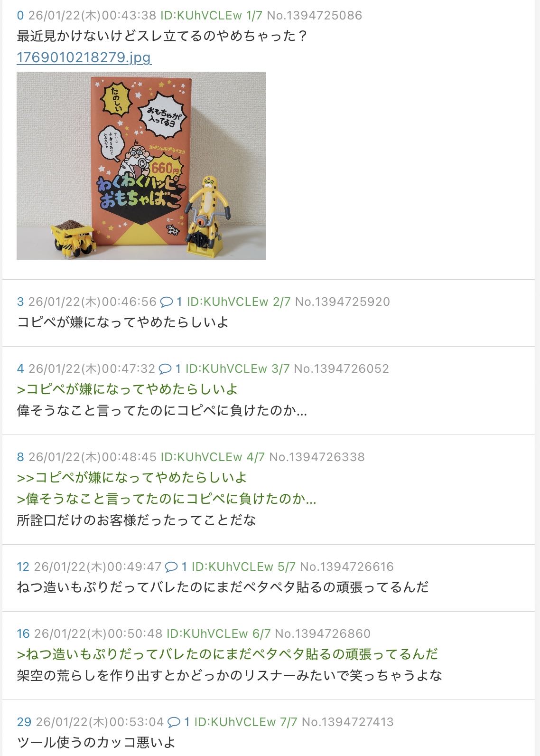This screenshot has height=756, width=540.
Task: Click post number 12 label
Action: pyautogui.click(x=23, y=567)
